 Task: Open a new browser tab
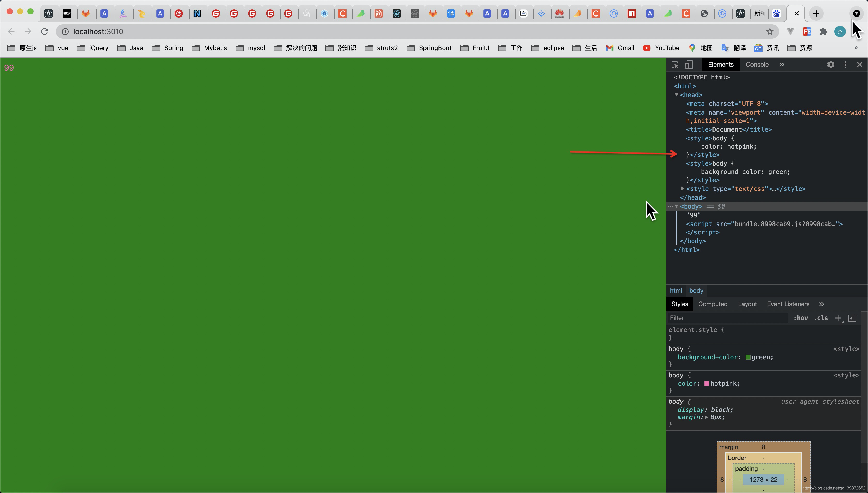tap(816, 13)
